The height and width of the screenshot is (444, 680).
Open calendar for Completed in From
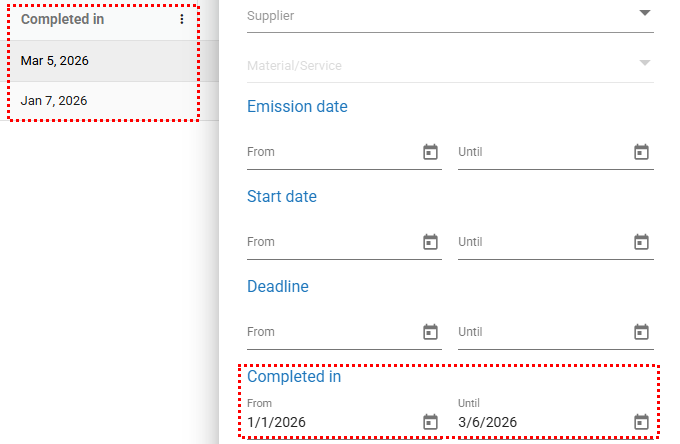click(430, 422)
